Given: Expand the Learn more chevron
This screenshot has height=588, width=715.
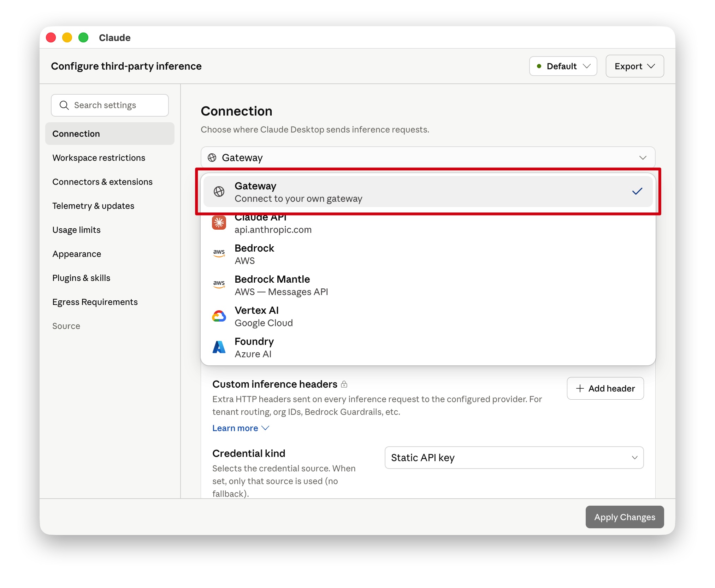Looking at the screenshot, I should pyautogui.click(x=266, y=428).
